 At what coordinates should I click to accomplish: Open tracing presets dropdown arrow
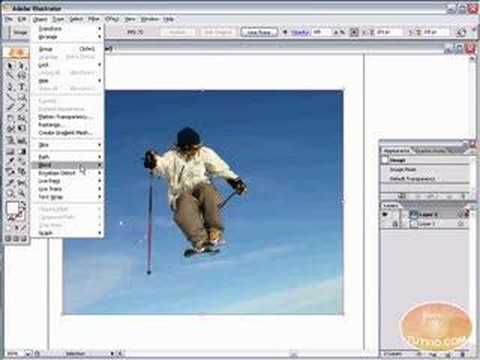click(285, 32)
